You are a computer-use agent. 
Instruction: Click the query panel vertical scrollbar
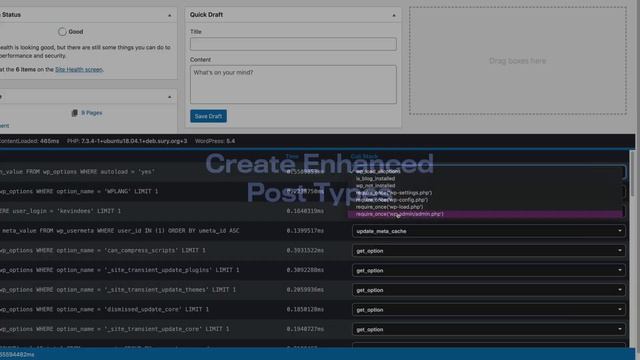tap(632, 173)
